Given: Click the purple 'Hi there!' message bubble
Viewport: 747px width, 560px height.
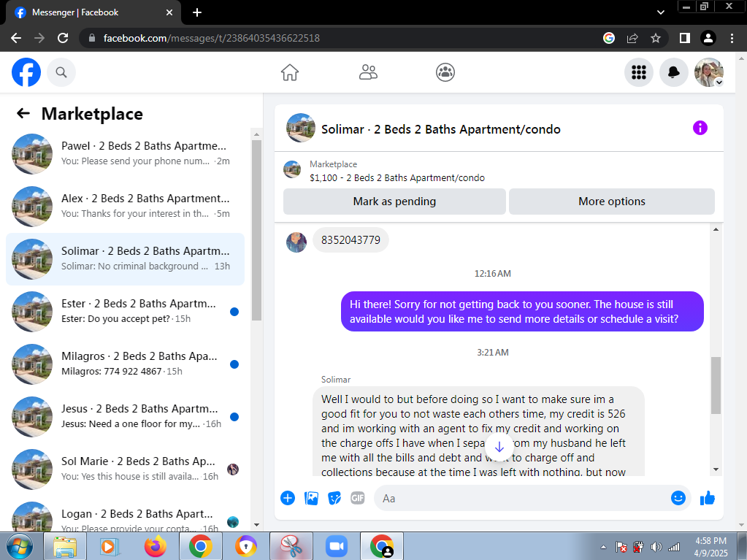Looking at the screenshot, I should (x=522, y=312).
